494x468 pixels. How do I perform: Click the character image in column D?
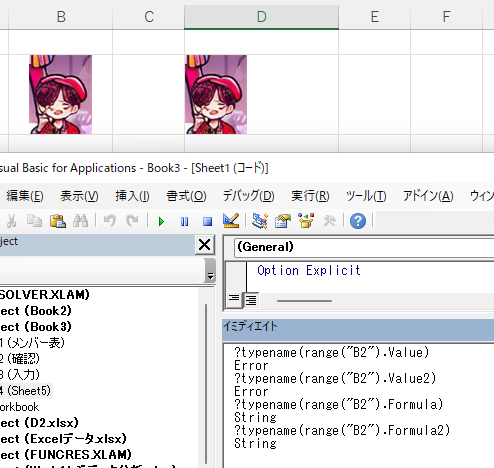tap(216, 95)
